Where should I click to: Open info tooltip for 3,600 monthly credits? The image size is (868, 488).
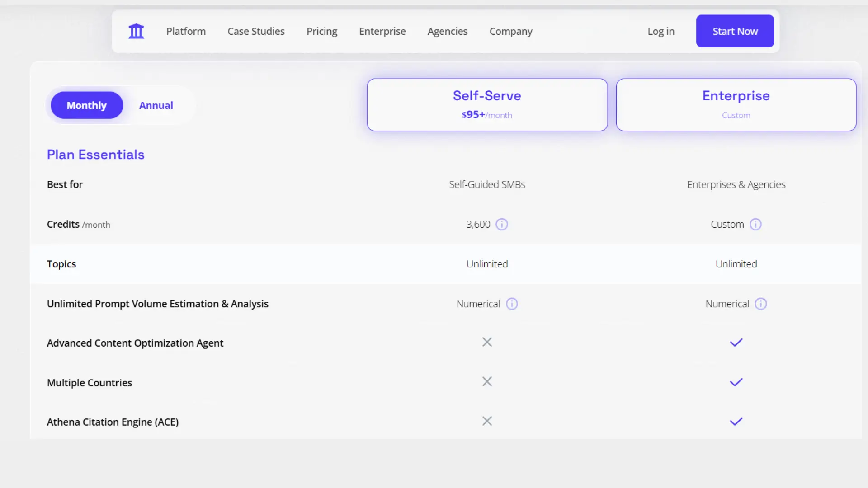tap(502, 224)
